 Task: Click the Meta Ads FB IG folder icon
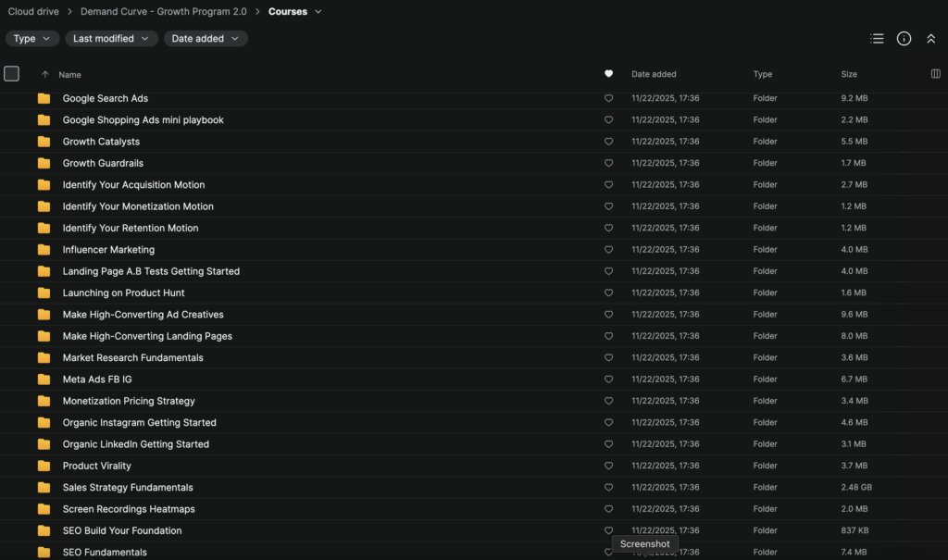click(44, 380)
